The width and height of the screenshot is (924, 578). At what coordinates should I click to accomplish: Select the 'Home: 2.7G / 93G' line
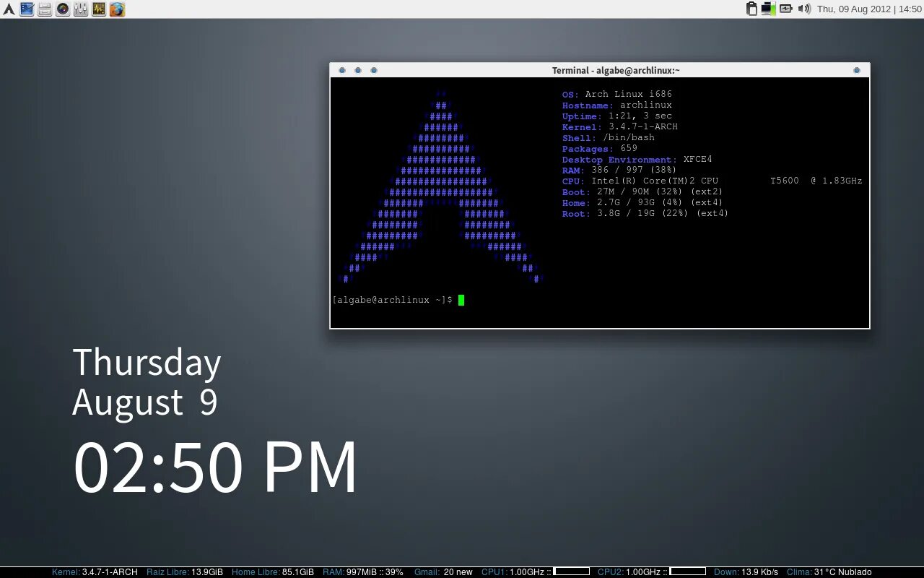point(642,202)
